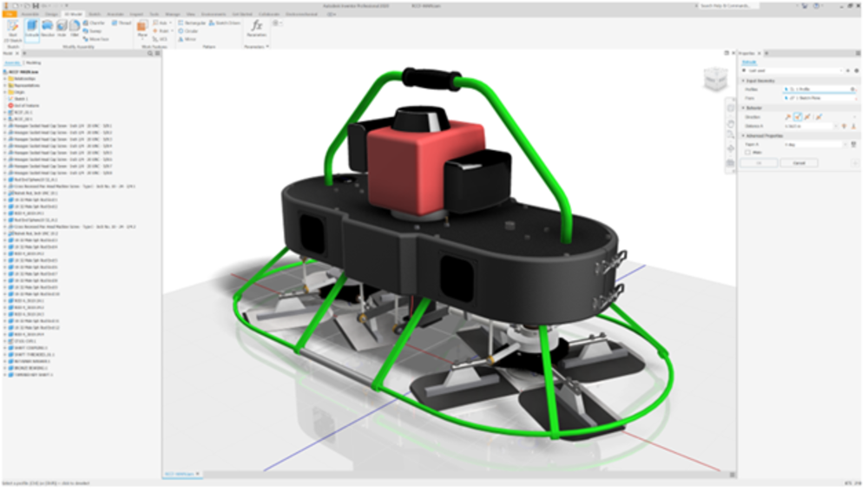Switch to the Sketch ribbon tab
The image size is (868, 492).
point(95,14)
